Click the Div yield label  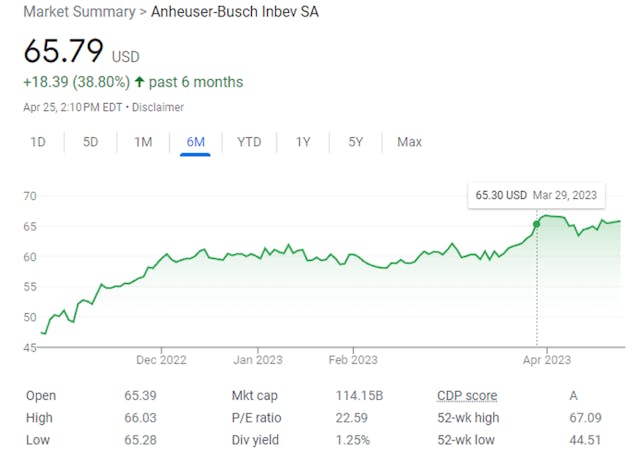pyautogui.click(x=255, y=440)
